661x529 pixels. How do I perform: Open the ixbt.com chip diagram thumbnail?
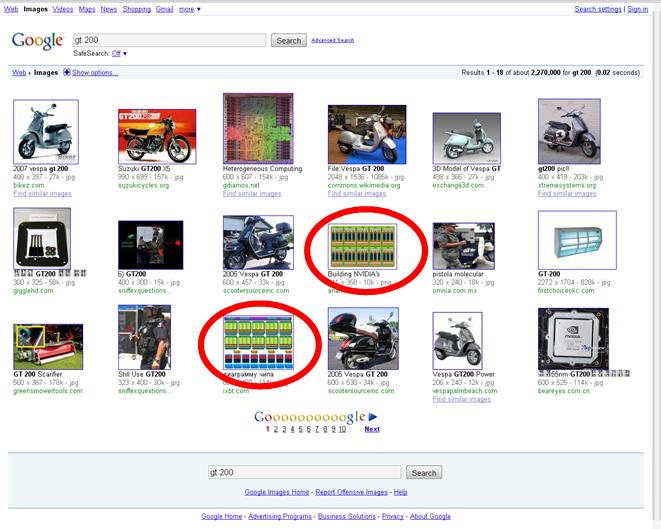click(258, 342)
